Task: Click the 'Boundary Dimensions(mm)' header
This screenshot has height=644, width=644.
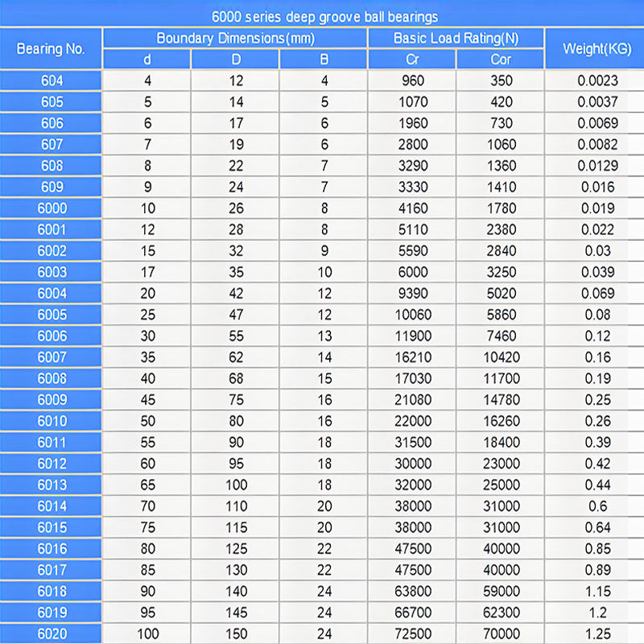Action: click(x=235, y=38)
